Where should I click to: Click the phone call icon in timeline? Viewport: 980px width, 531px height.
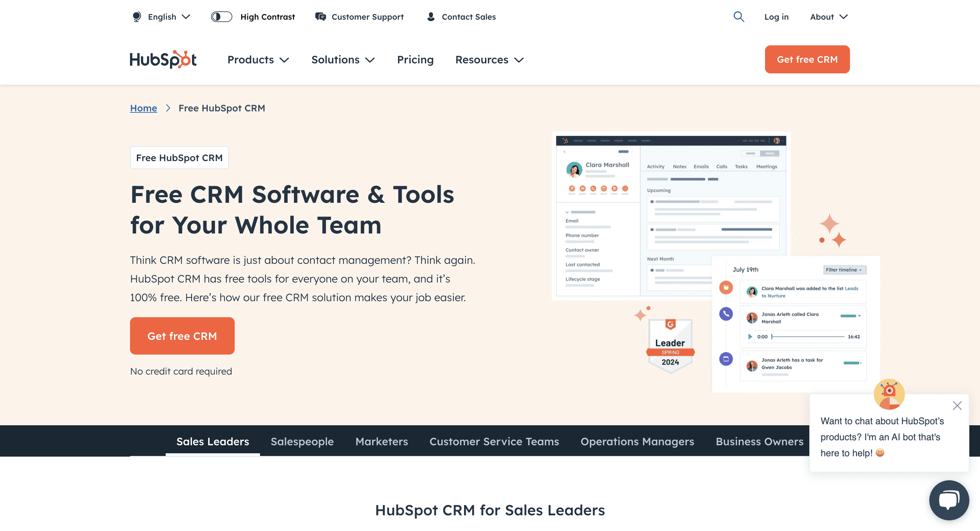(726, 314)
